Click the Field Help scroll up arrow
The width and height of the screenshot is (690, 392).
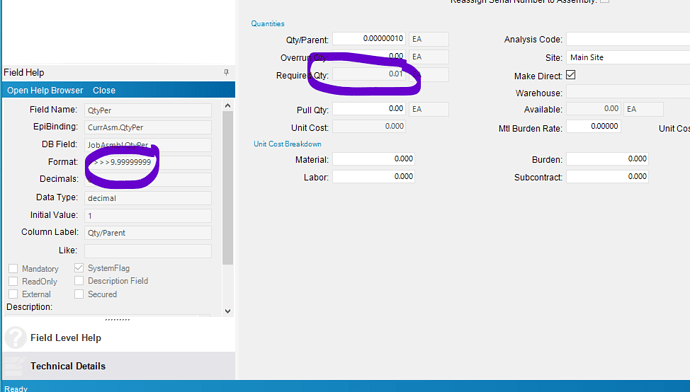click(x=228, y=106)
